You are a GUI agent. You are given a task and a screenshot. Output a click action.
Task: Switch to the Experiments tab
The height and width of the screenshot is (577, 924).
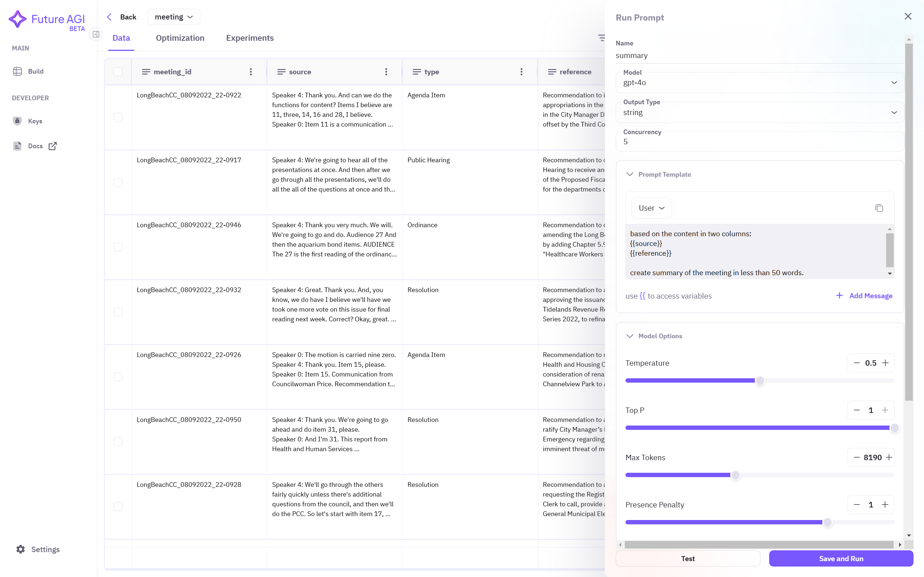pyautogui.click(x=250, y=38)
